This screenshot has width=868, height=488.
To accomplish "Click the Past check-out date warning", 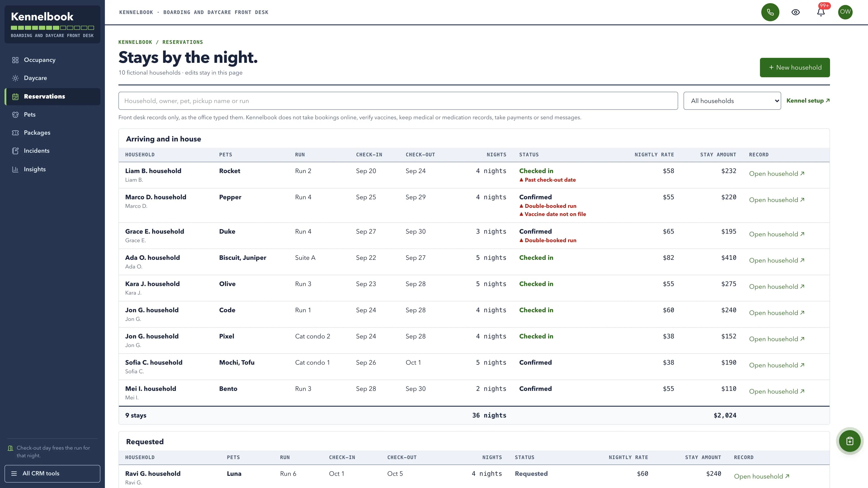I will [x=547, y=180].
